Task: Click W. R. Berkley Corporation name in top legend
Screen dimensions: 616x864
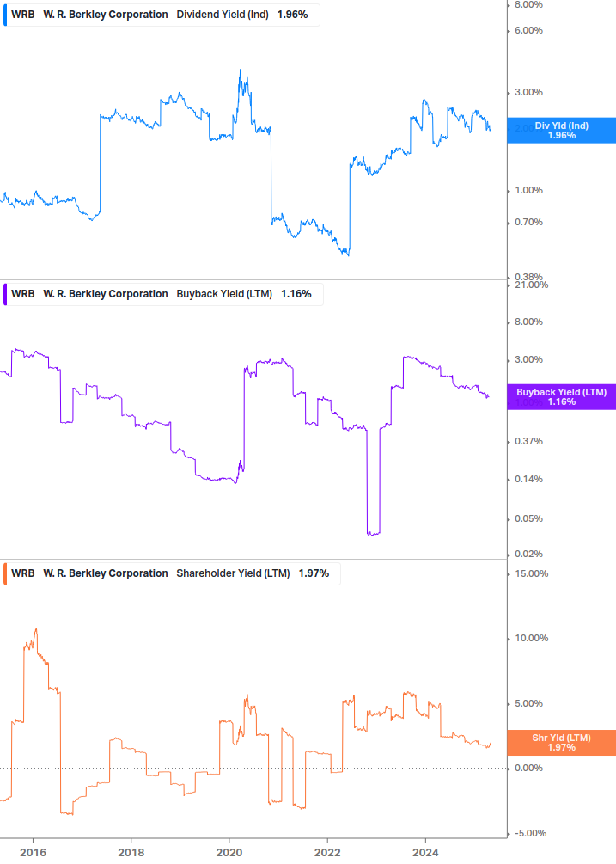Action: click(106, 15)
